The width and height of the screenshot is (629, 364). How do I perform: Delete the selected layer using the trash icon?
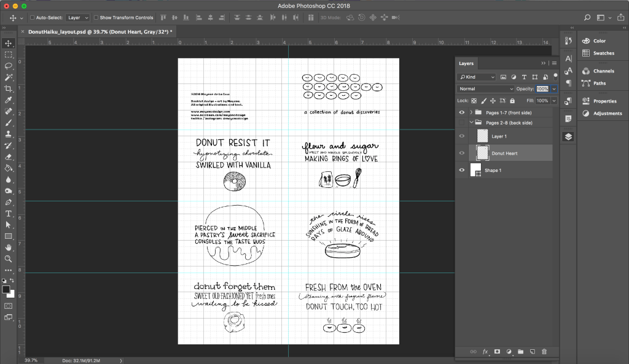[x=544, y=351]
